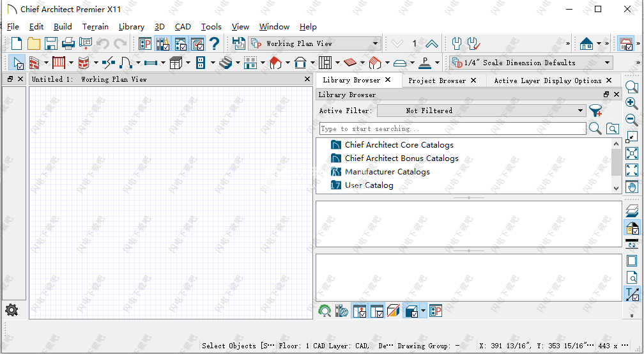The image size is (644, 354).
Task: Click the wrench with red checkmark icon
Action: (473, 43)
